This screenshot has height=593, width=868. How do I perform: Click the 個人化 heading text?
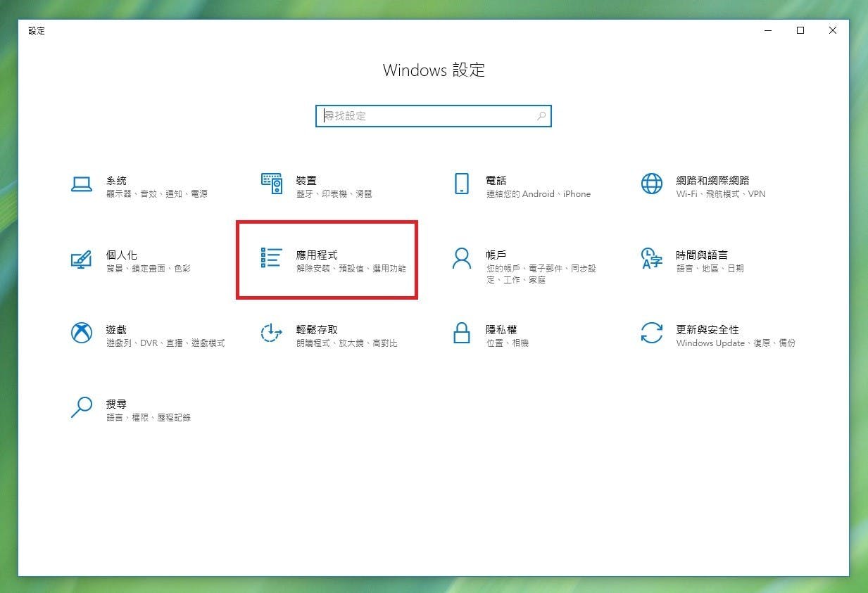(x=122, y=255)
